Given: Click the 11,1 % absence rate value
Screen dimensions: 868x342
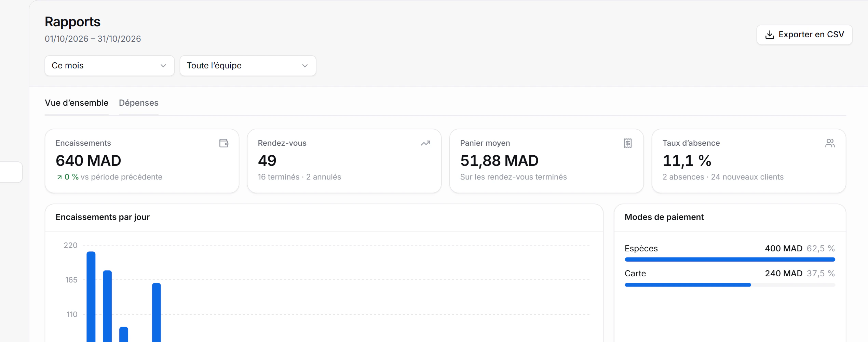Looking at the screenshot, I should tap(687, 161).
